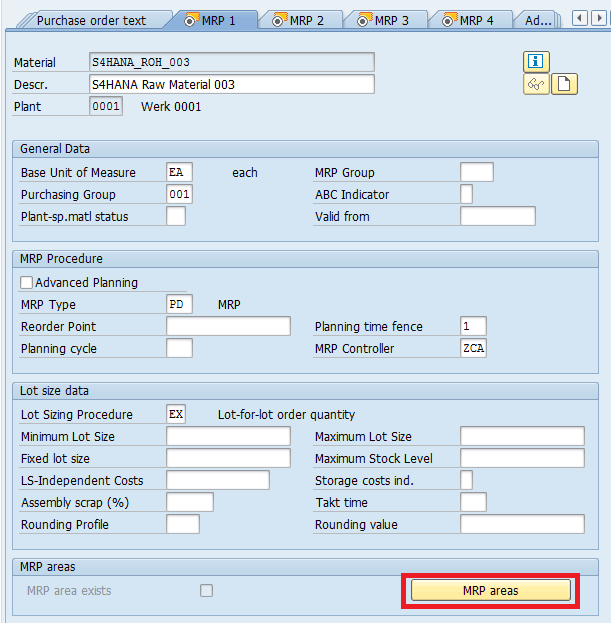Click the 'each' unit description text
This screenshot has height=623, width=611.
(245, 172)
